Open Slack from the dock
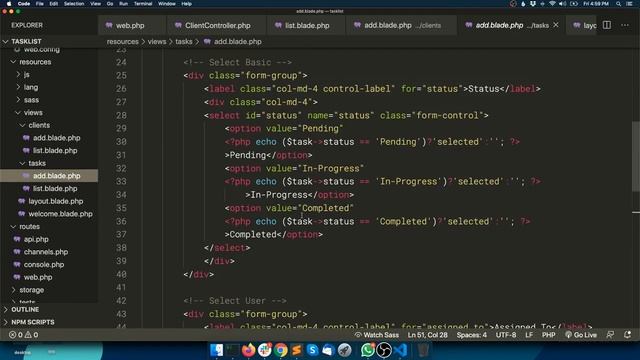The width and height of the screenshot is (640, 360). [x=264, y=350]
